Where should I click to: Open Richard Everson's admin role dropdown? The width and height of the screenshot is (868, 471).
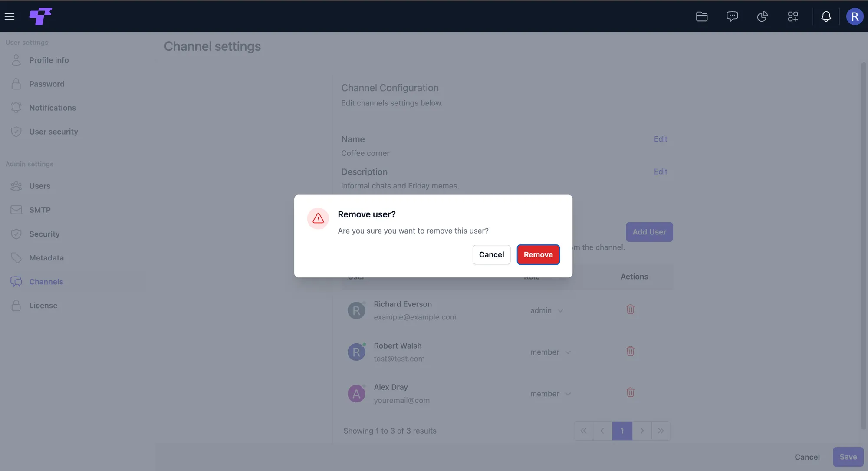click(547, 311)
